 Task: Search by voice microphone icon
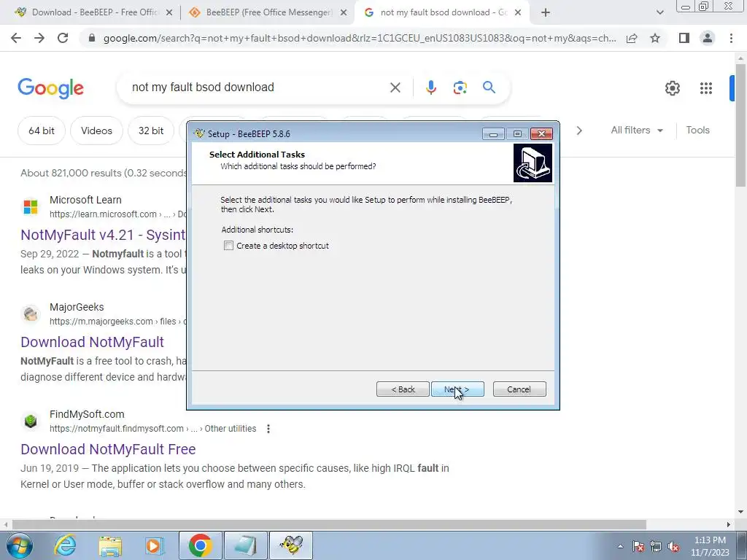(430, 87)
